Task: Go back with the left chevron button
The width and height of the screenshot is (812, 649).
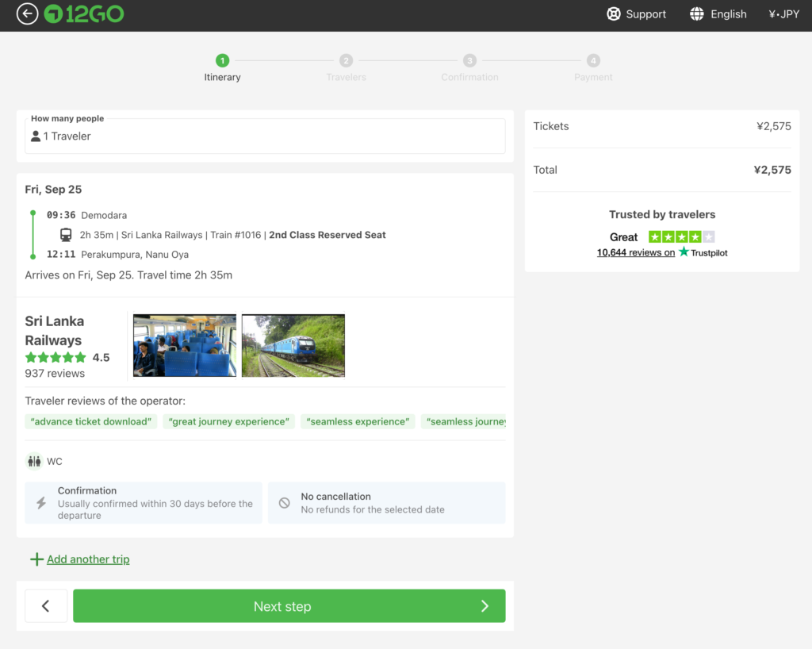Action: point(46,606)
